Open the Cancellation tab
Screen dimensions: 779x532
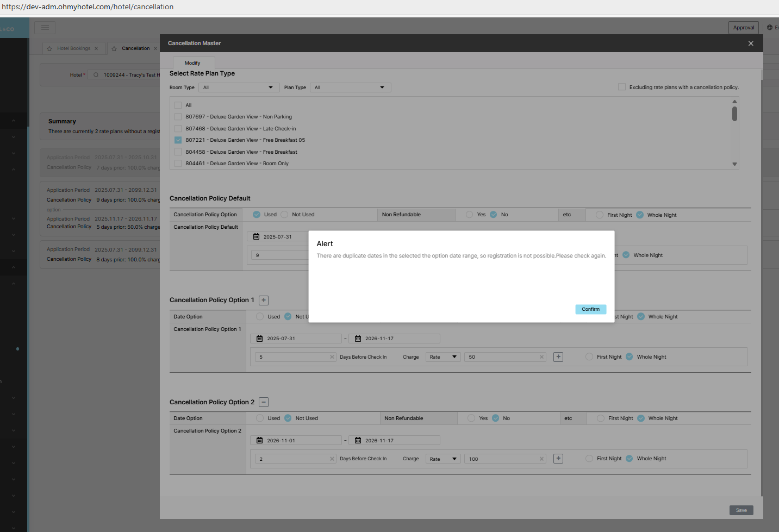click(x=136, y=48)
